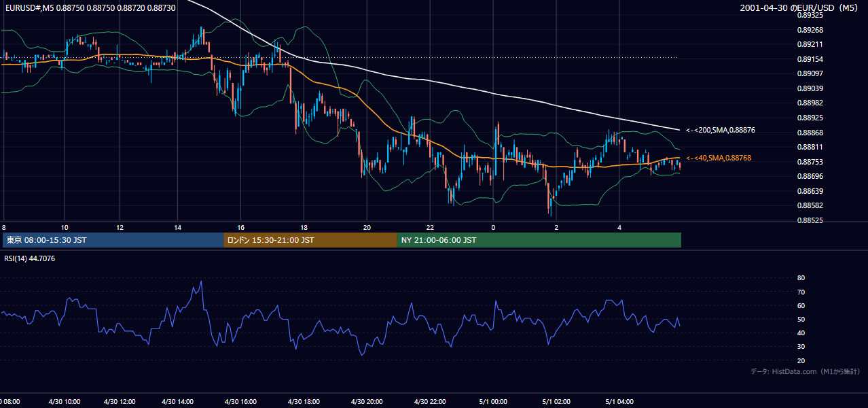Screen dimensions: 868x408
Task: Click bottom date label 4/30 10:00
Action: click(65, 402)
